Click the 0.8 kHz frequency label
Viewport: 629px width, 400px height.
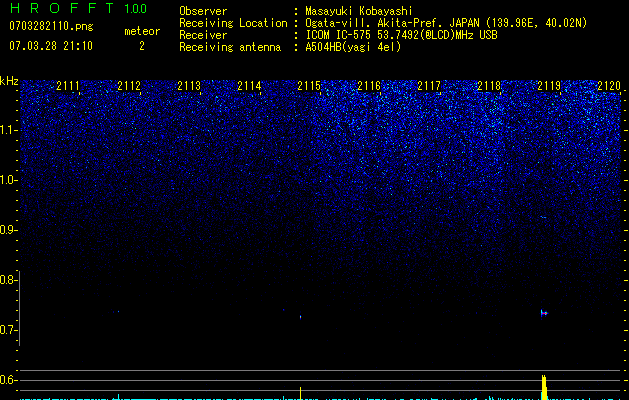click(8, 280)
